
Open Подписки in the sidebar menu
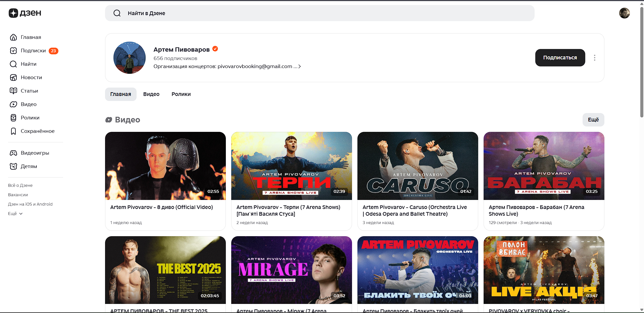tap(33, 51)
